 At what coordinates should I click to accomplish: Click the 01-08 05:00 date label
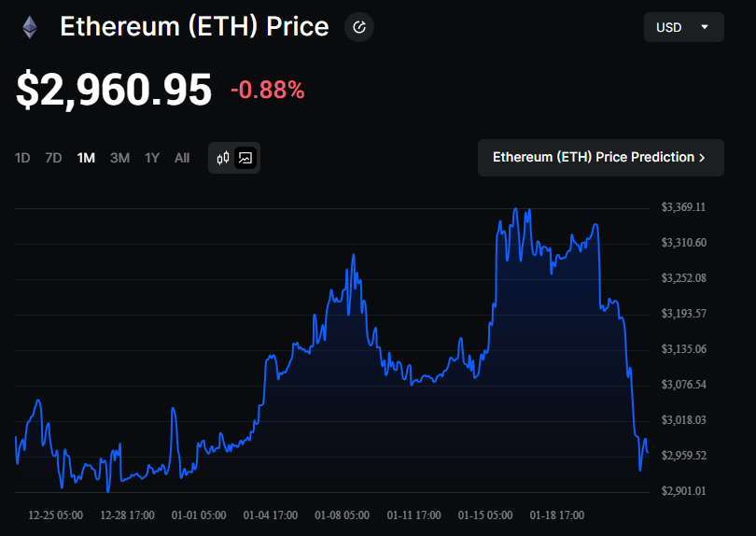(342, 515)
